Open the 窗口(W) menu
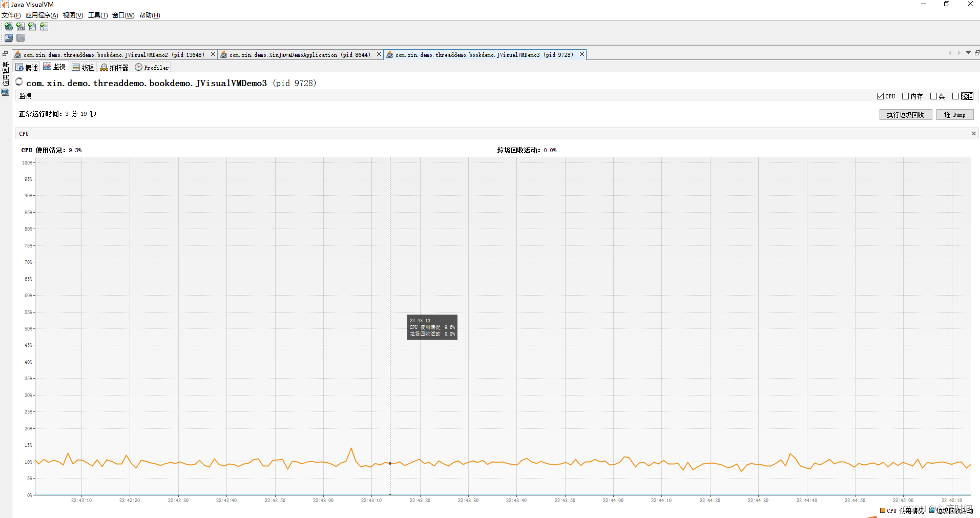Image resolution: width=980 pixels, height=518 pixels. pos(123,15)
